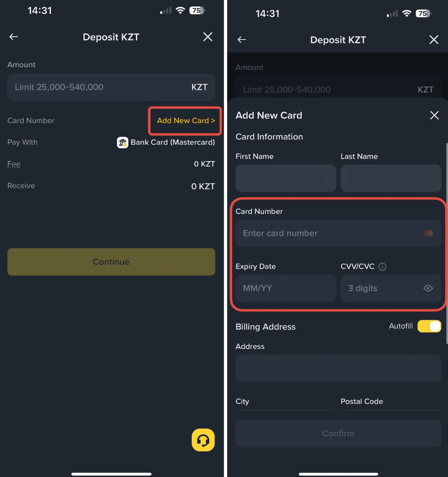
Task: Open the Pay With Bank Card selector
Action: (166, 142)
